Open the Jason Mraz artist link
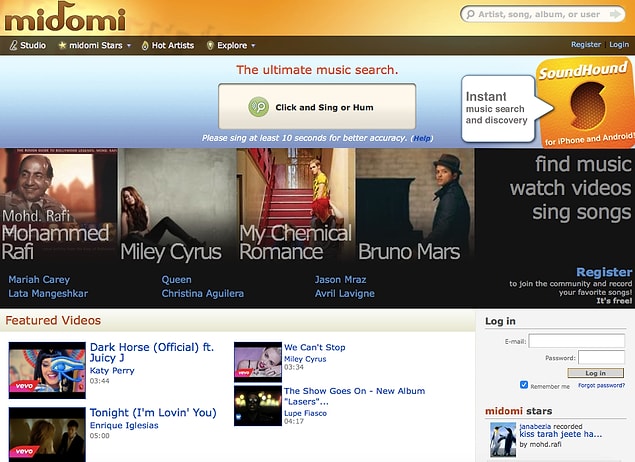635x462 pixels. [x=341, y=280]
